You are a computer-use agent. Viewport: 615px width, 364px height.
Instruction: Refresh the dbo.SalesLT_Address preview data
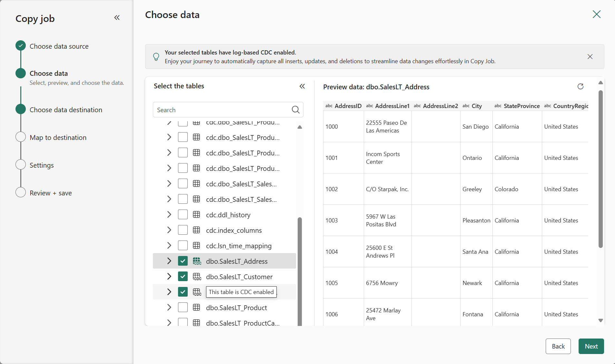tap(580, 86)
